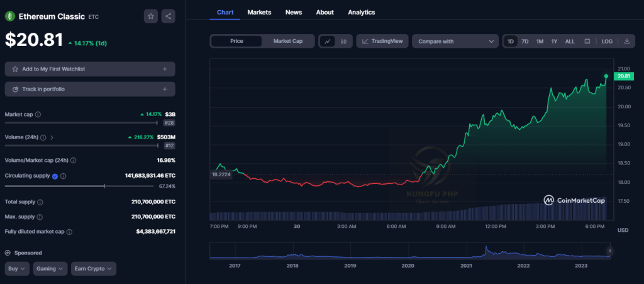Image resolution: width=644 pixels, height=284 pixels.
Task: Open the Analytics tab
Action: coord(362,13)
